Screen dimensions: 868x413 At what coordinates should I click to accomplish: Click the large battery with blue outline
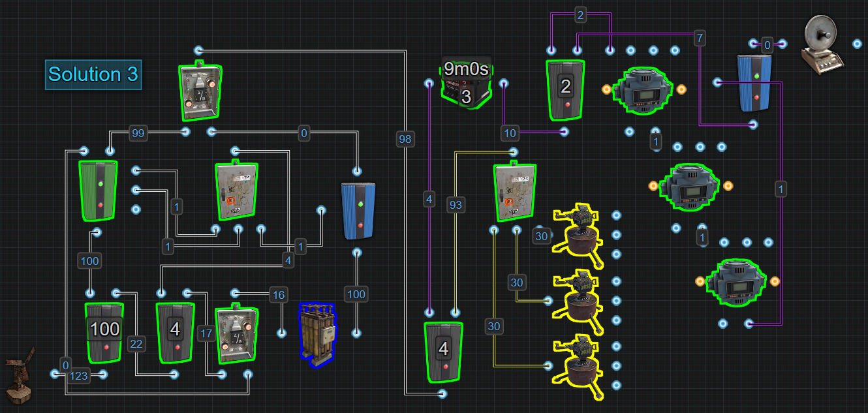tap(318, 333)
